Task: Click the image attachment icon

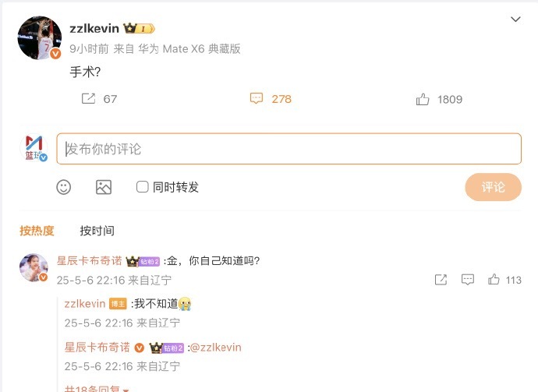Action: pos(104,187)
